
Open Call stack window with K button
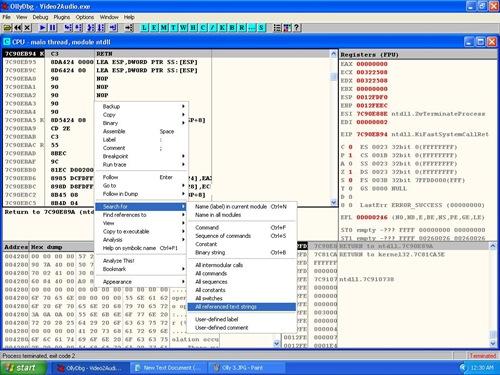222,28
